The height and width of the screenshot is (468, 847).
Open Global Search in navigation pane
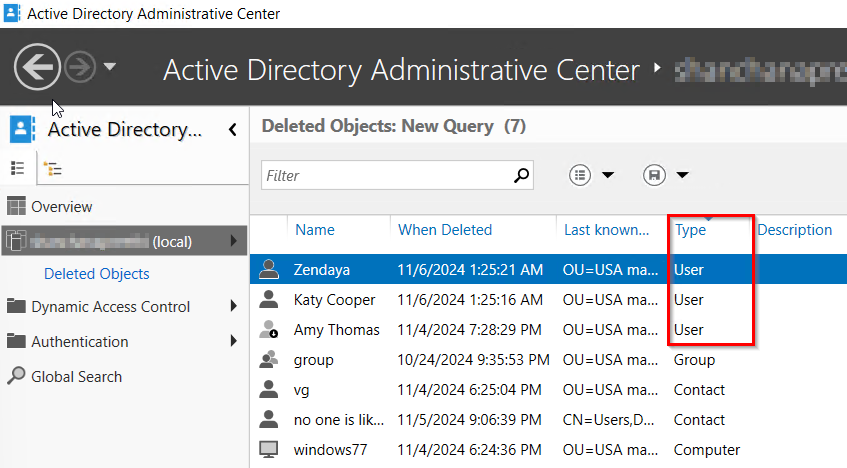[x=76, y=377]
